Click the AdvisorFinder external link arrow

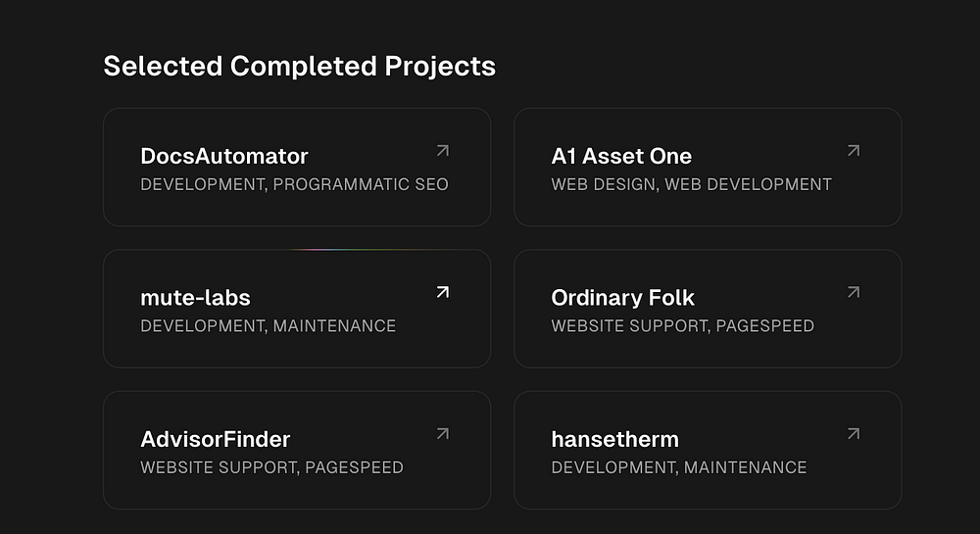coord(443,433)
